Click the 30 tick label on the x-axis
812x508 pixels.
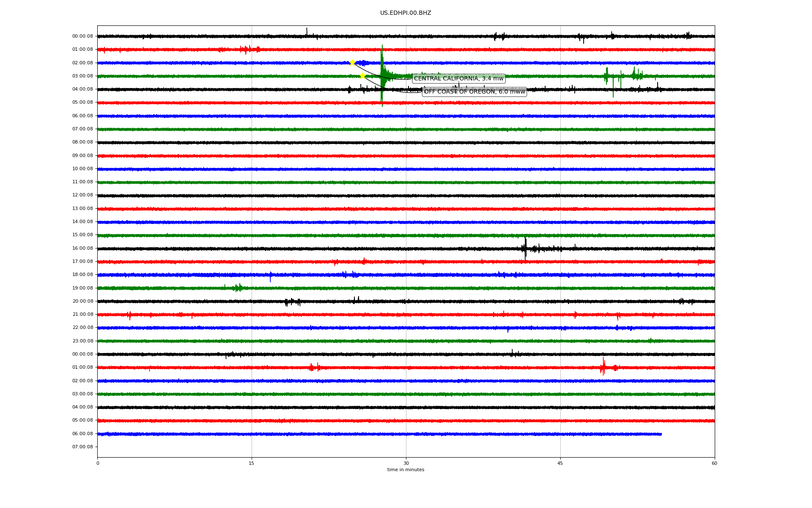(406, 463)
